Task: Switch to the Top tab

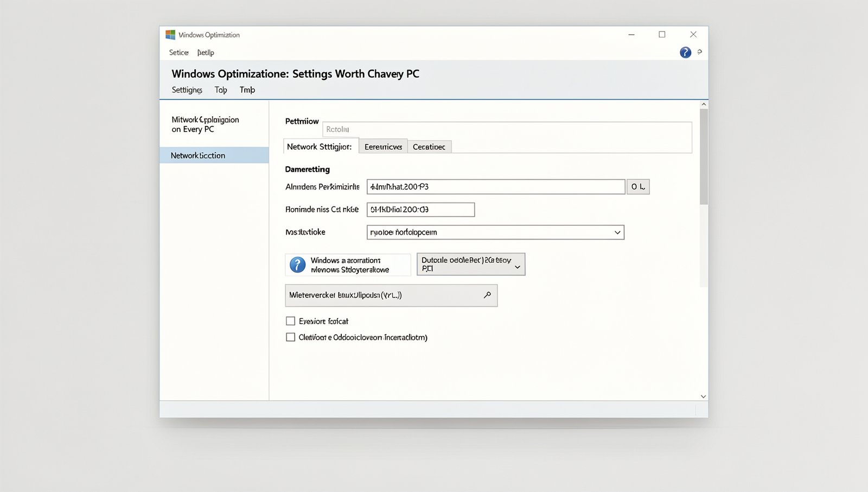Action: [x=221, y=90]
